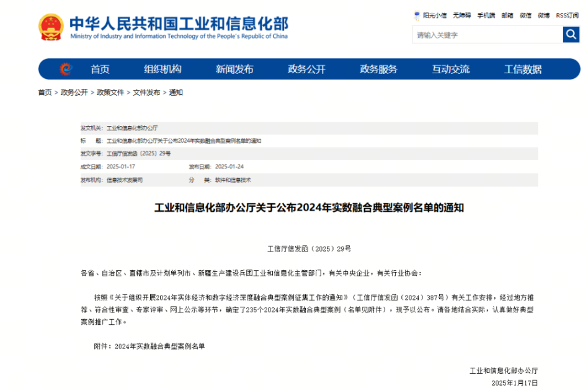
Task: Open the 手机端 mobile version link
Action: pyautogui.click(x=488, y=15)
